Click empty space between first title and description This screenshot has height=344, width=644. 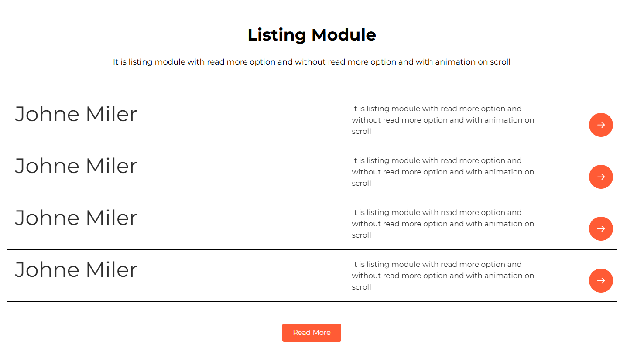click(x=244, y=120)
